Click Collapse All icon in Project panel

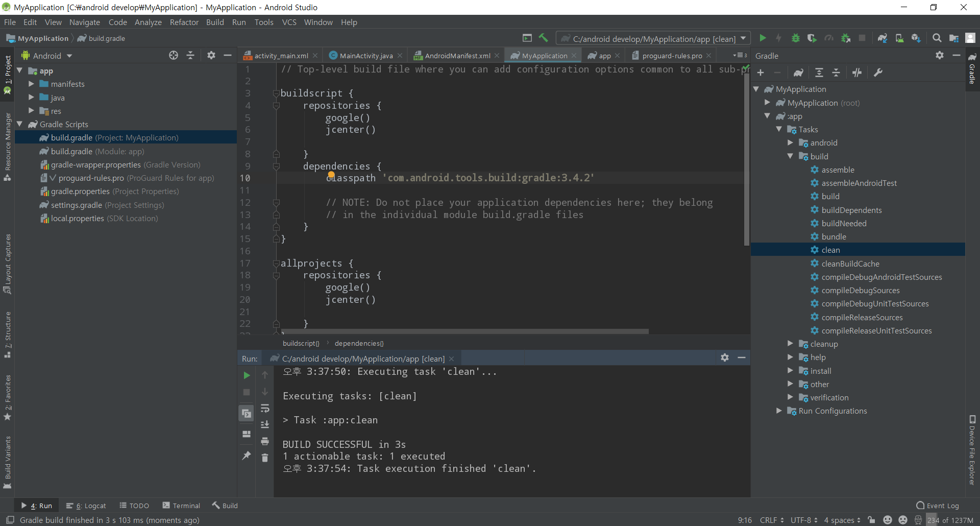(190, 55)
